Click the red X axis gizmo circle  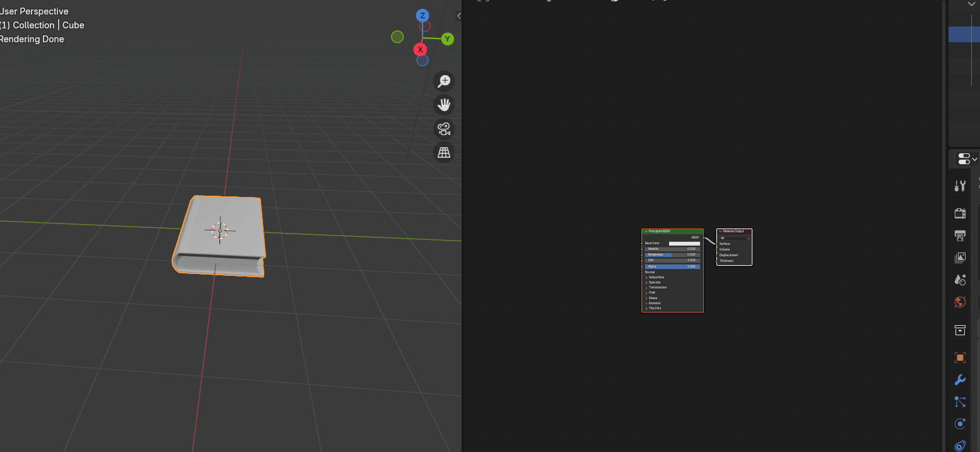pos(420,49)
